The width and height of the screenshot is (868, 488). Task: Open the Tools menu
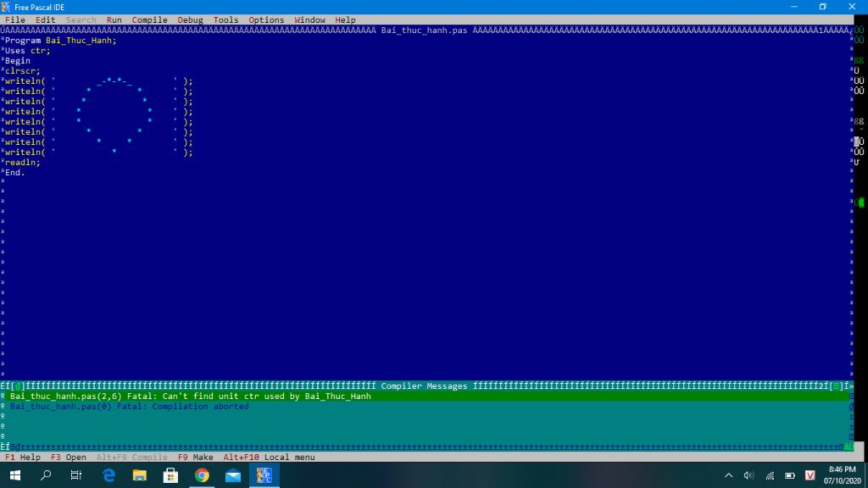tap(225, 20)
